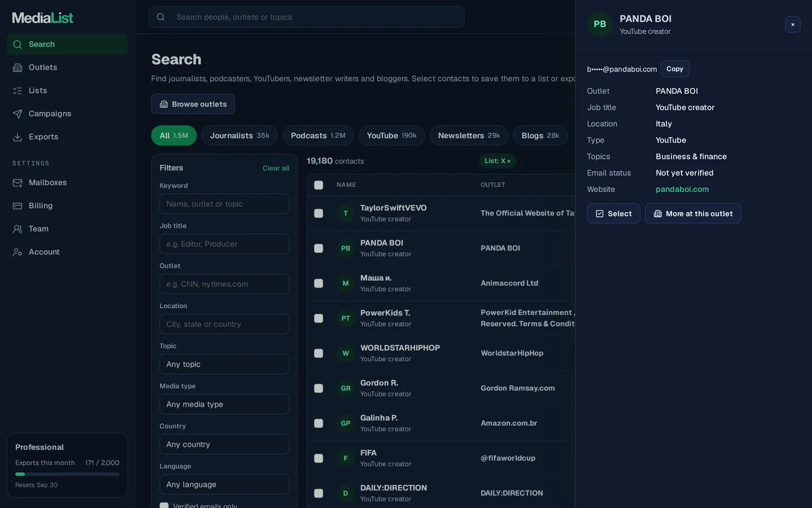
Task: Click the magnifier icon in the search bar
Action: pyautogui.click(x=161, y=17)
